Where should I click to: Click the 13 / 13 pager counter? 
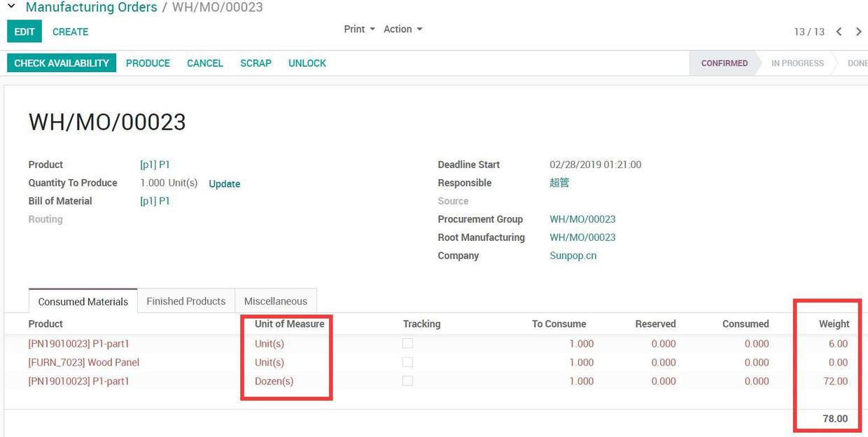click(x=809, y=32)
